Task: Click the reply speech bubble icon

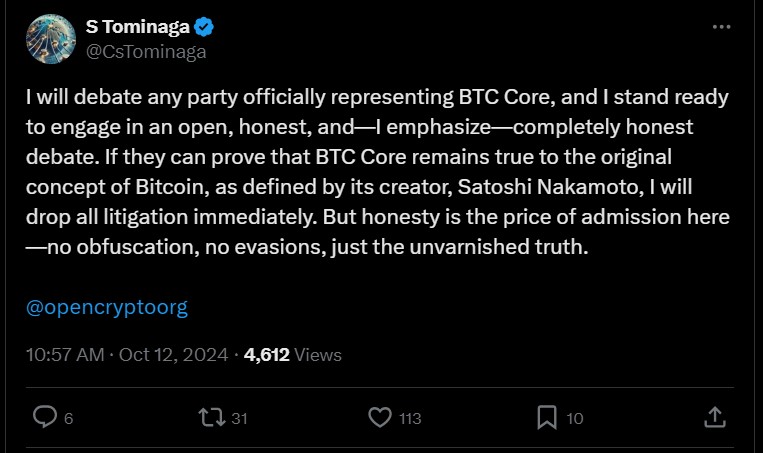Action: 45,417
